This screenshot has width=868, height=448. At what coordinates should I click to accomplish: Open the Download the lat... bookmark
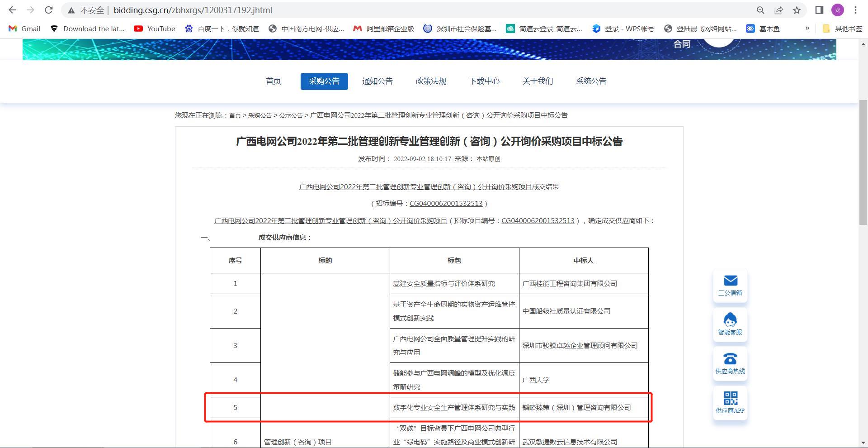87,29
